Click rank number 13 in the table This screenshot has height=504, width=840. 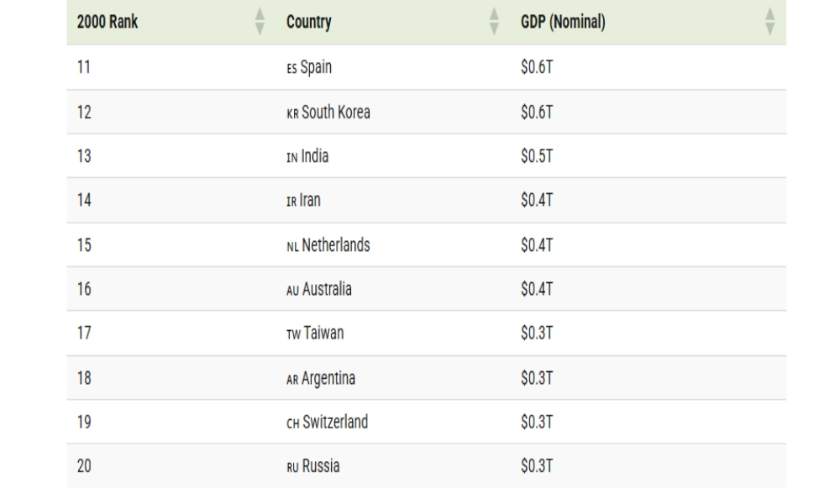83,158
